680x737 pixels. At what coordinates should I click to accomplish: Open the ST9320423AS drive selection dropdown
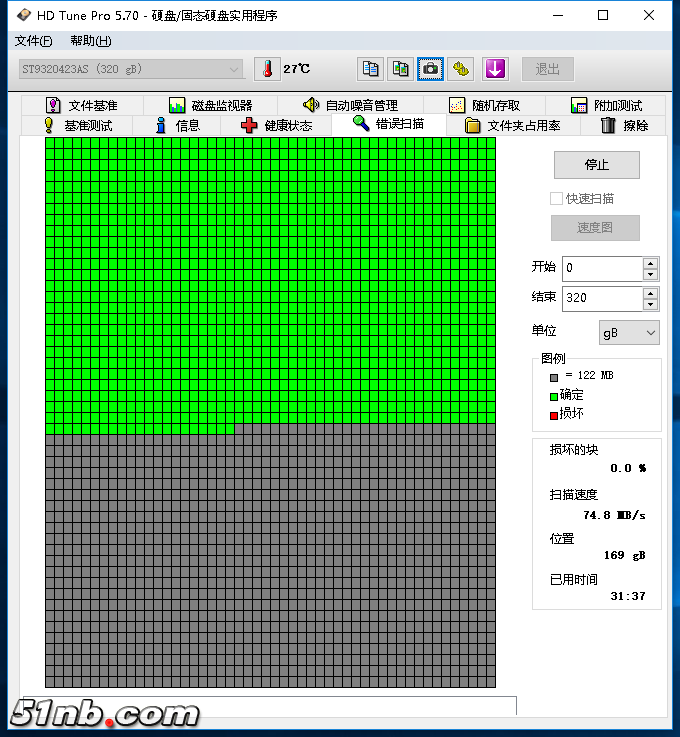(132, 69)
